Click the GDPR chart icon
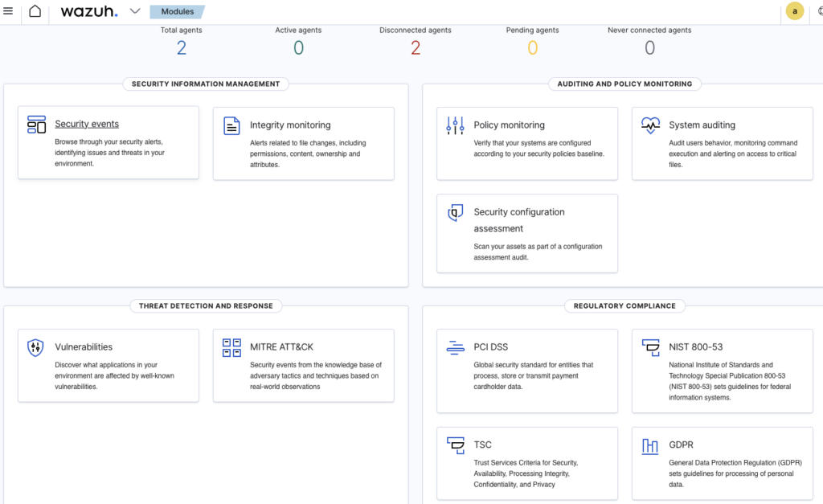 point(649,446)
